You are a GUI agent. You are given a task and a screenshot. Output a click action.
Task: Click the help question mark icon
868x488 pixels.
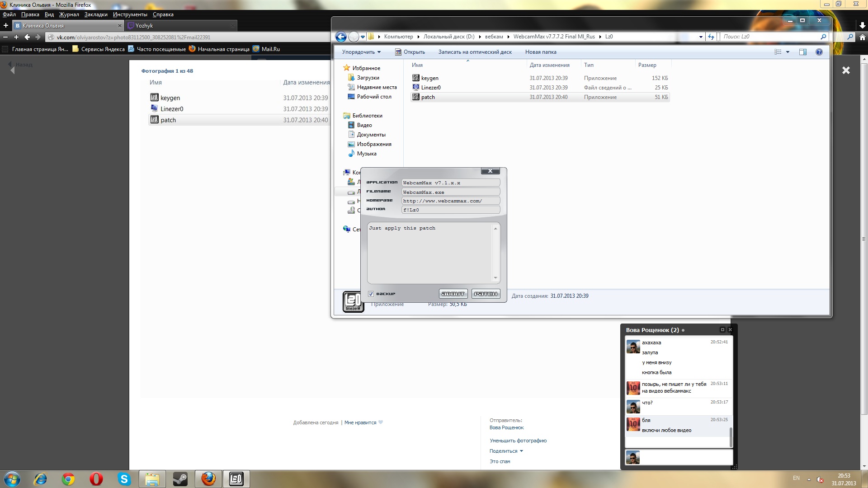819,52
